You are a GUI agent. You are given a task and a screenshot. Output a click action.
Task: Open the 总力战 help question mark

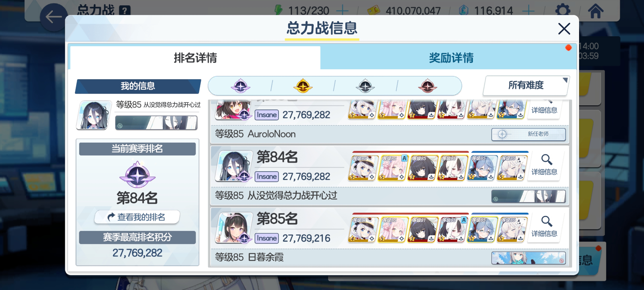coord(125,10)
